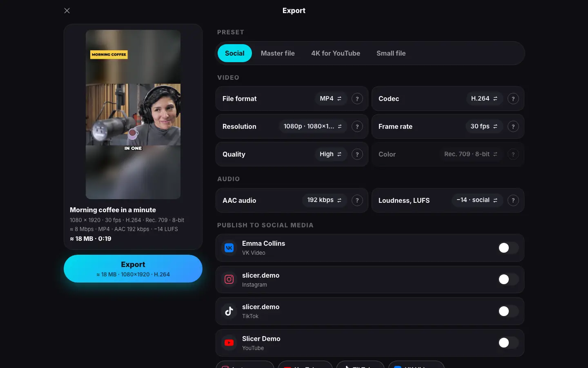
Task: Click the VK Video logo icon beside Emma Collins
Action: pos(229,248)
